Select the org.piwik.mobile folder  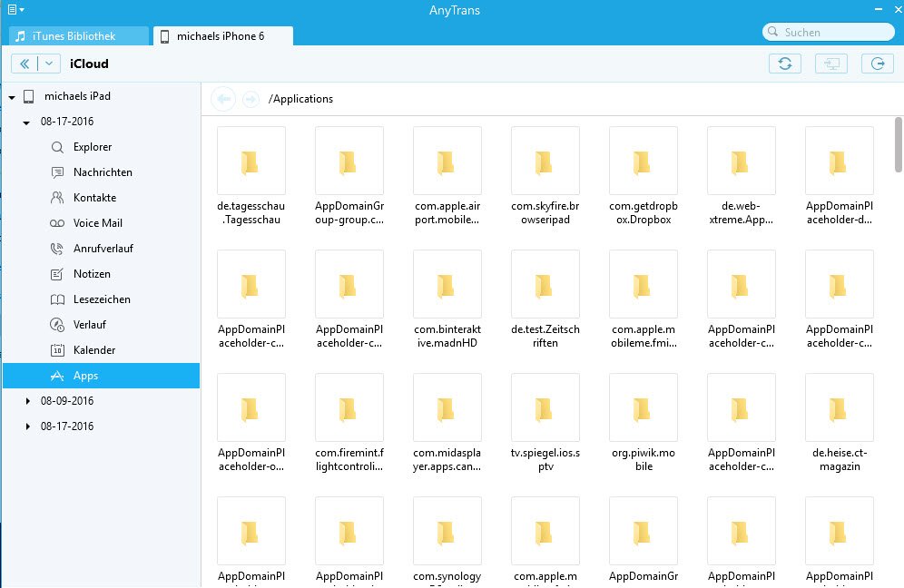[644, 423]
